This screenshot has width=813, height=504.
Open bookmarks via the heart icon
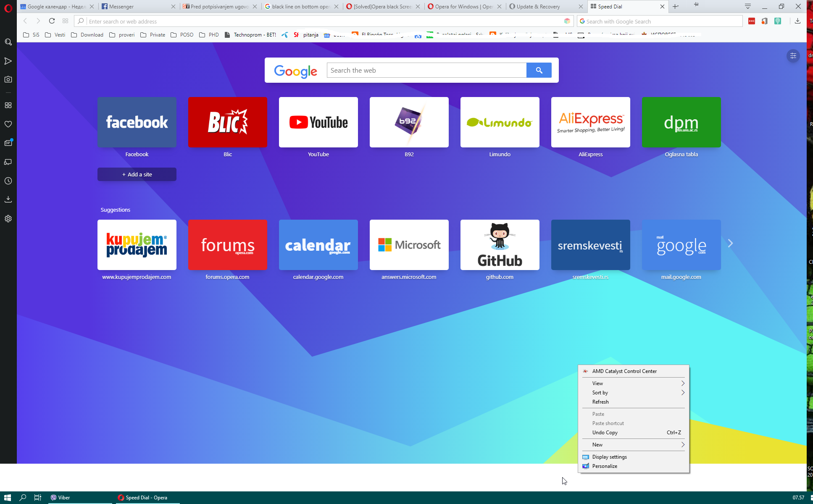[x=8, y=124]
